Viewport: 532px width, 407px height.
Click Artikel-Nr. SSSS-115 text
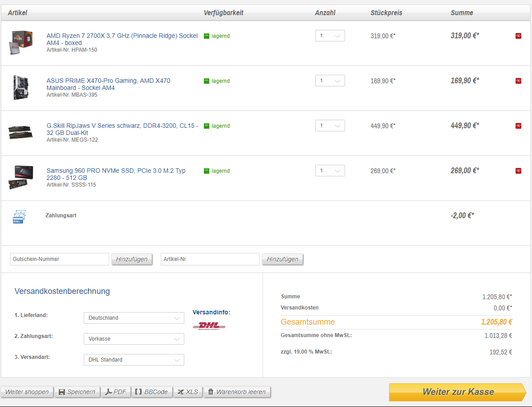71,185
